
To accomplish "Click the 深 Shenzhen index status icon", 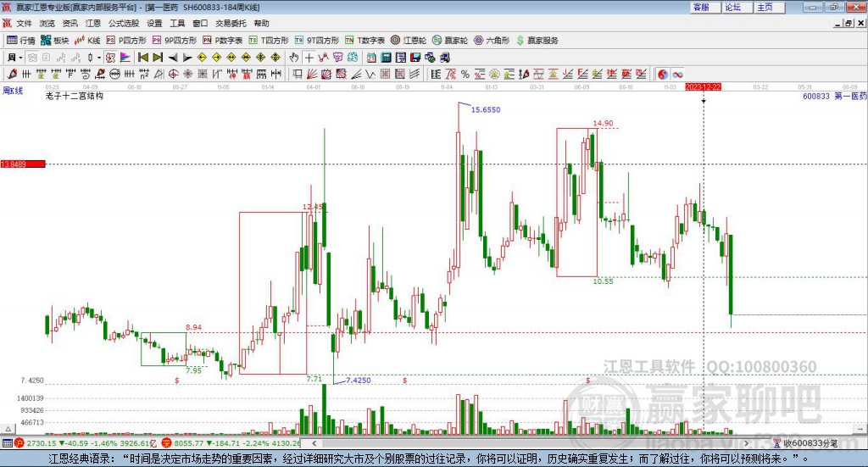I will click(x=167, y=443).
